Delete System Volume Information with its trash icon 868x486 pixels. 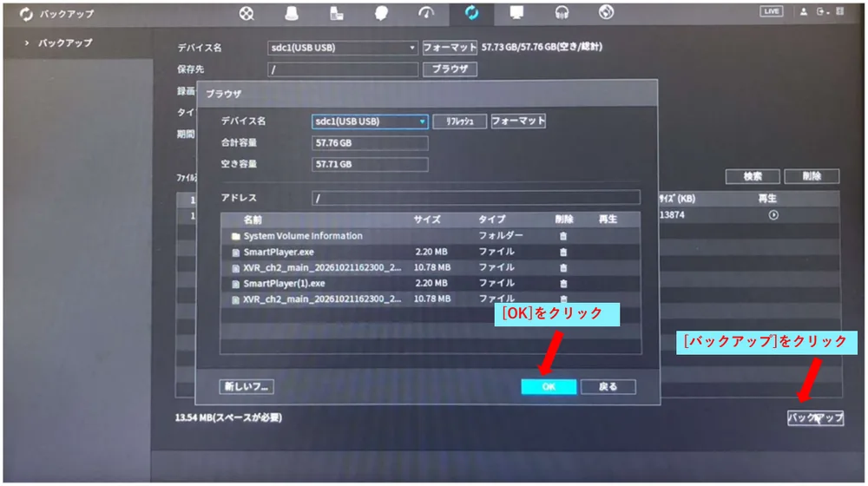(x=563, y=236)
